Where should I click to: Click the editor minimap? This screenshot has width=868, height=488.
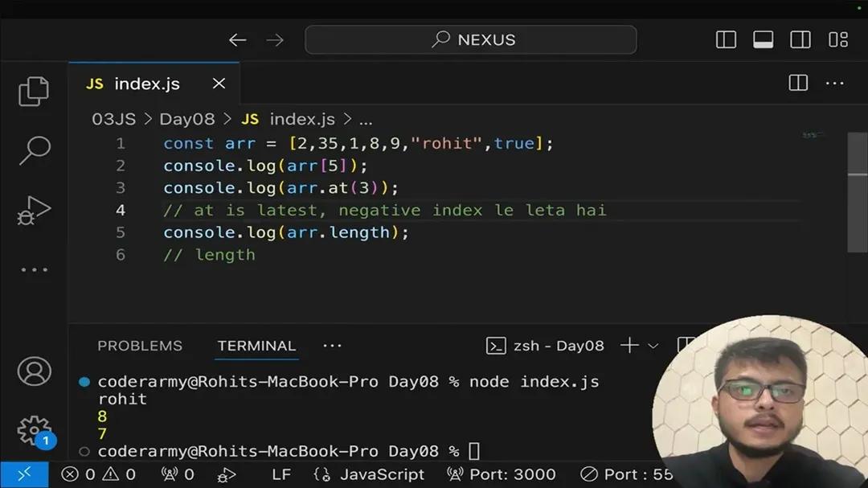click(x=812, y=135)
